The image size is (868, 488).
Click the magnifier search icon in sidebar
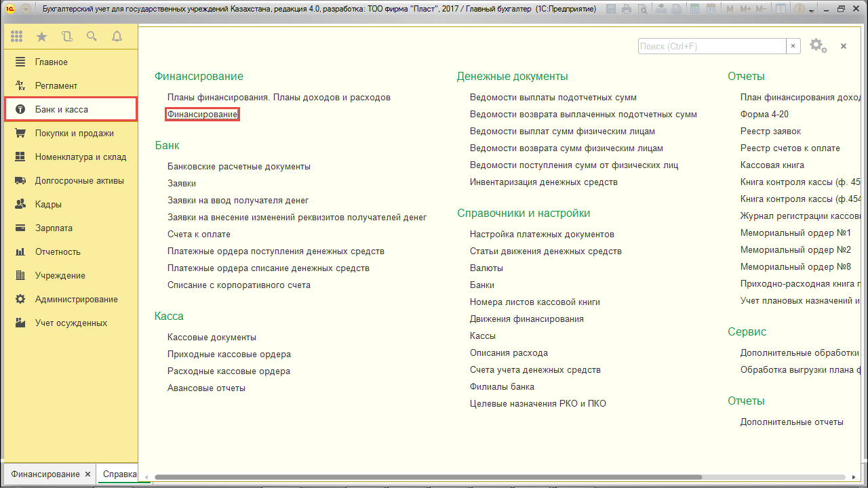pyautogui.click(x=92, y=37)
